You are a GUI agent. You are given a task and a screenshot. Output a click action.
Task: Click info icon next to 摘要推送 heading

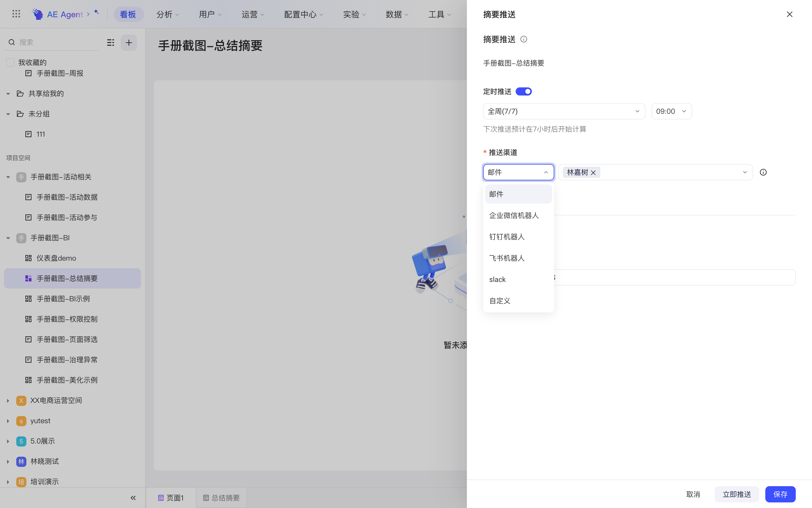tap(523, 39)
